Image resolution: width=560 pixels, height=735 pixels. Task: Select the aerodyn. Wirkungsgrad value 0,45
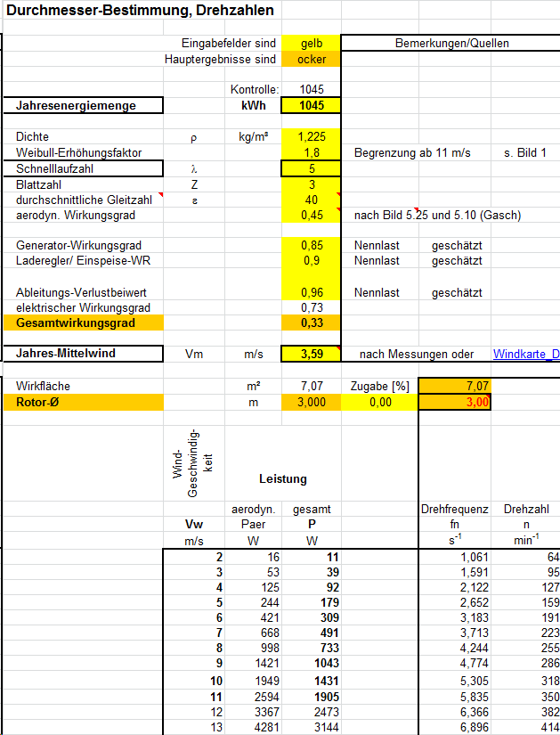pyautogui.click(x=312, y=215)
